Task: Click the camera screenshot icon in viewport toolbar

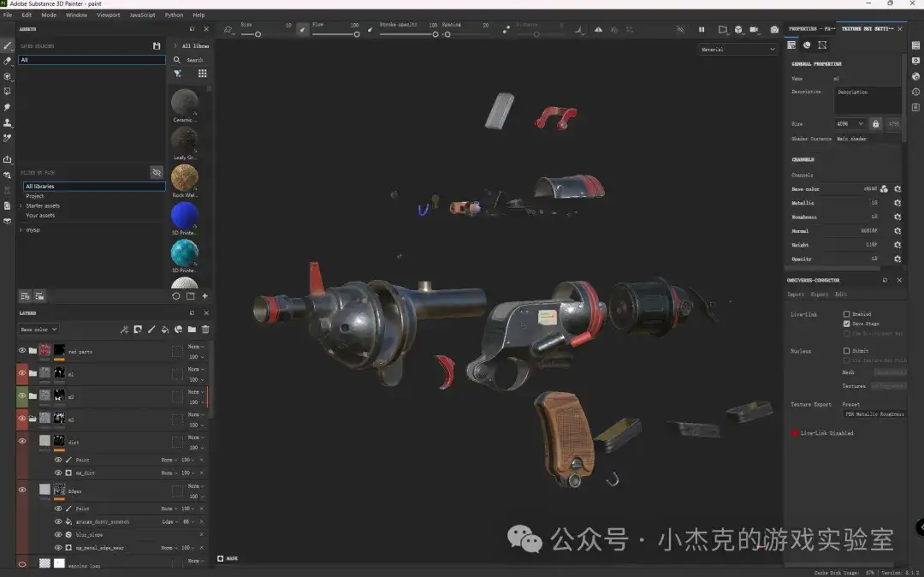Action: (x=774, y=29)
